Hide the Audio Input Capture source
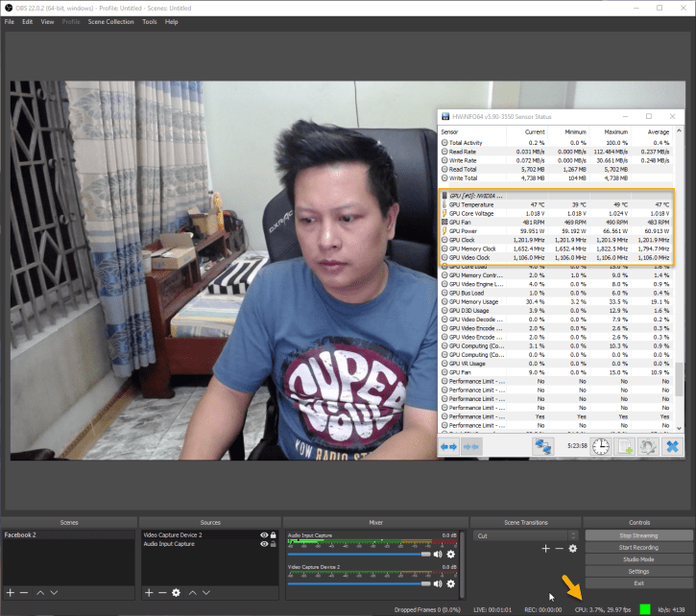 264,544
